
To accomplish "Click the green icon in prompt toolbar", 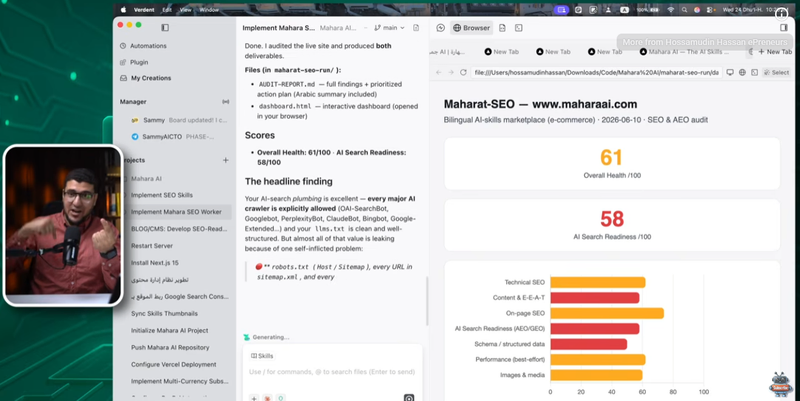I will tap(281, 398).
